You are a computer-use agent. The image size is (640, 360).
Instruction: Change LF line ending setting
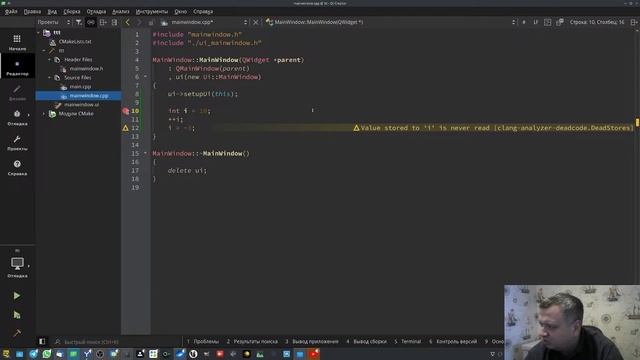(x=536, y=22)
